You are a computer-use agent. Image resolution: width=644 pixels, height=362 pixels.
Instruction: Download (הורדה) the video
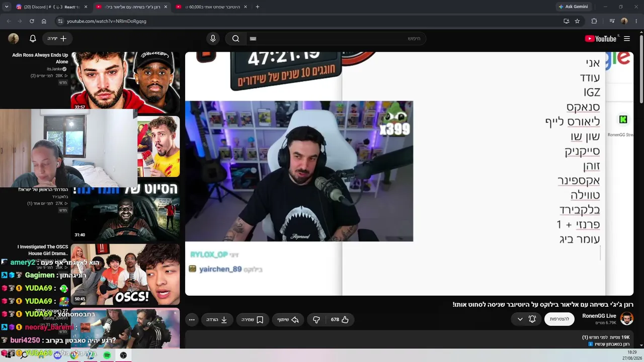click(x=217, y=319)
